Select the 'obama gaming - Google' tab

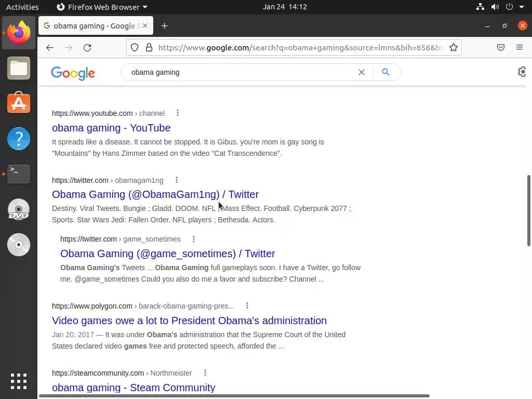[x=96, y=26]
